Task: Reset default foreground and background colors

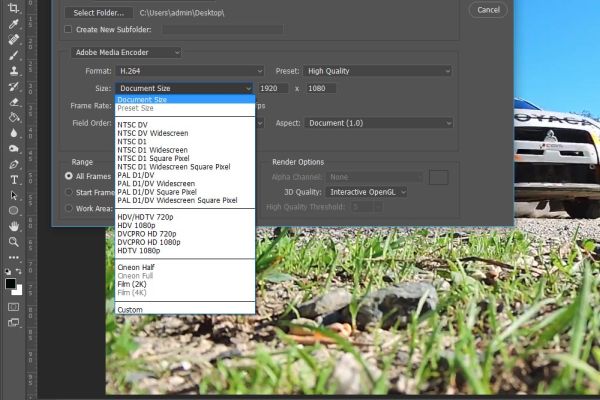Action: click(x=8, y=271)
